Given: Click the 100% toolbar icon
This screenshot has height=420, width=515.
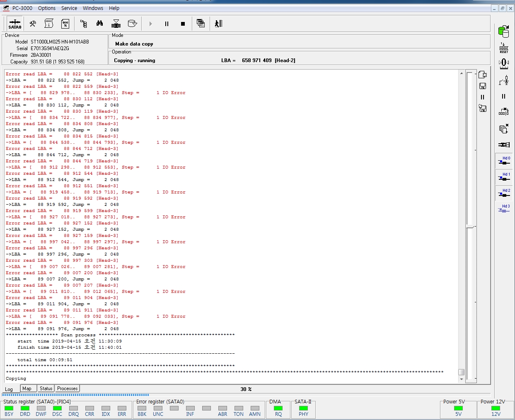Looking at the screenshot, I should [x=65, y=24].
